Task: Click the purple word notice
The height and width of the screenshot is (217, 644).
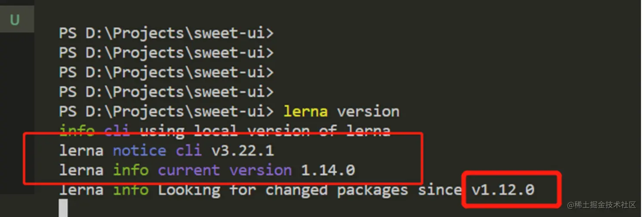Action: (139, 150)
